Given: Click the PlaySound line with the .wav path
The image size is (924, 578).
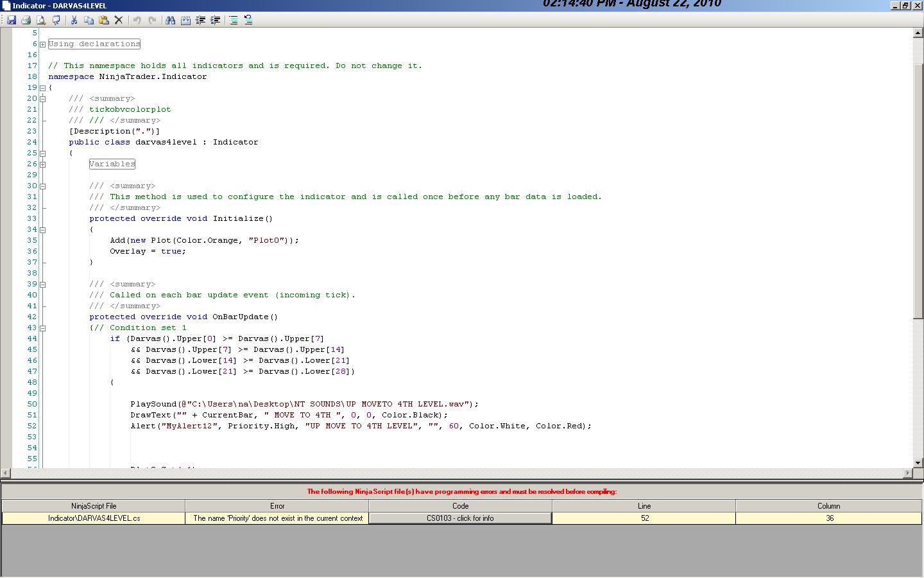Looking at the screenshot, I should pos(305,404).
